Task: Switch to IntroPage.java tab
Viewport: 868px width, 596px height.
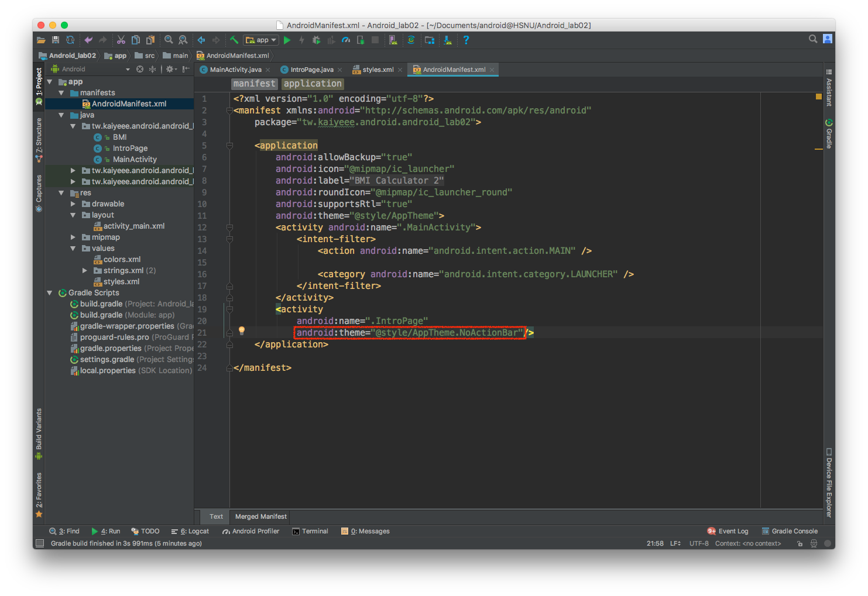Action: point(312,70)
